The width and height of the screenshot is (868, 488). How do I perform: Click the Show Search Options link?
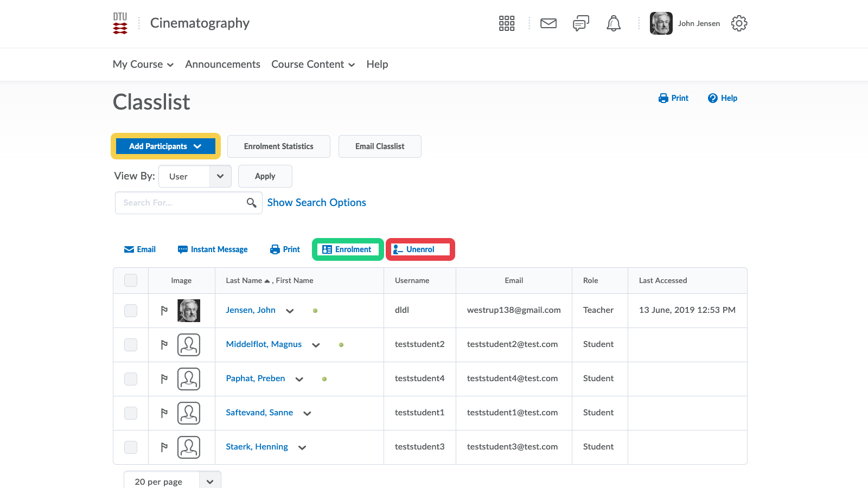(x=316, y=203)
